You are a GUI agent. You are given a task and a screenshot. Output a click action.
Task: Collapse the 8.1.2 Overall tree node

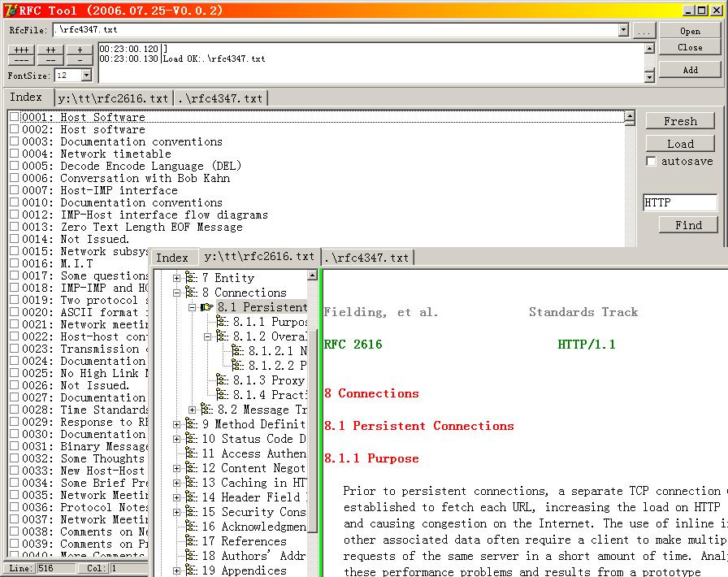[x=207, y=336]
